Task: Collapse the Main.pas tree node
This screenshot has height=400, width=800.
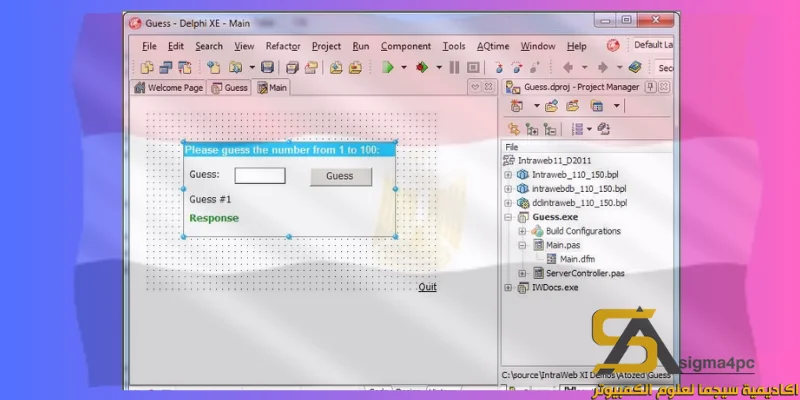Action: (x=522, y=245)
